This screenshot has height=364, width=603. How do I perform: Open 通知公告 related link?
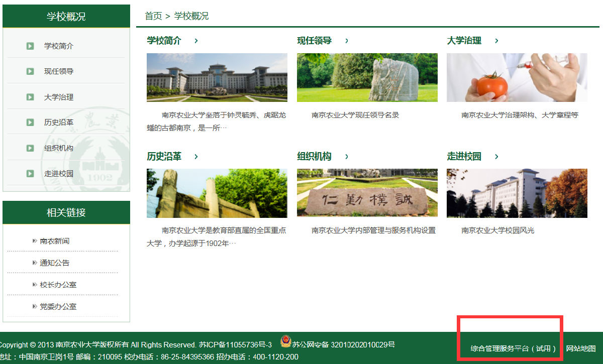click(55, 263)
